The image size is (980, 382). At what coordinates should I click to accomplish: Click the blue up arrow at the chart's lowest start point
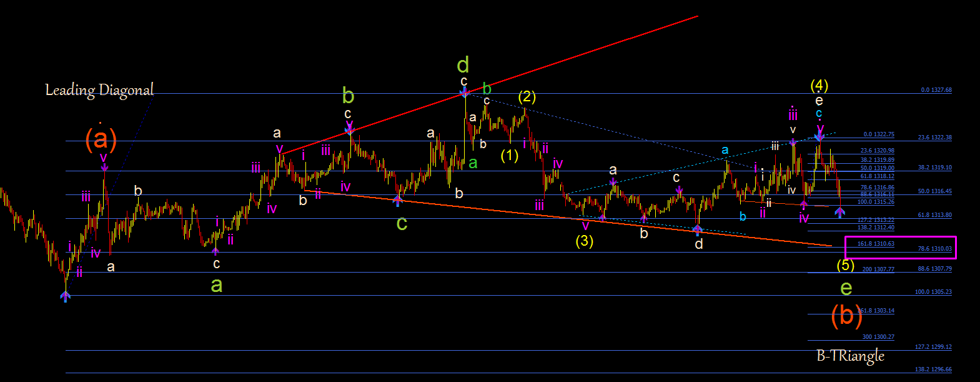66,296
